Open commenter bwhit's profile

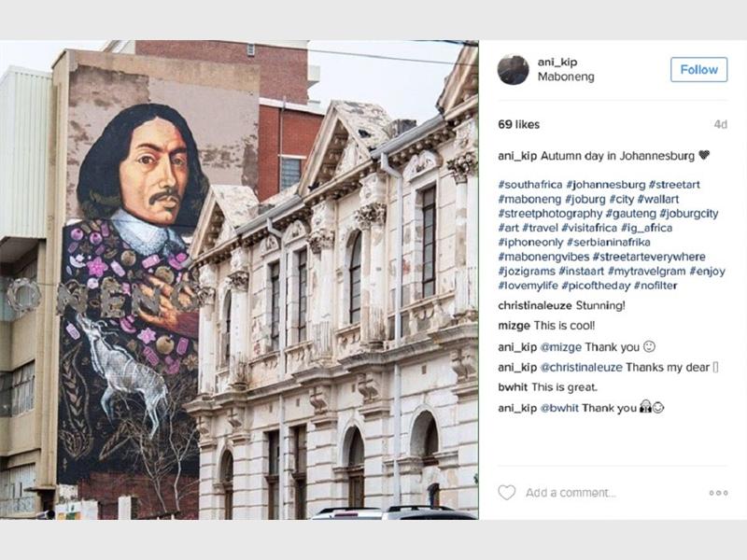513,387
